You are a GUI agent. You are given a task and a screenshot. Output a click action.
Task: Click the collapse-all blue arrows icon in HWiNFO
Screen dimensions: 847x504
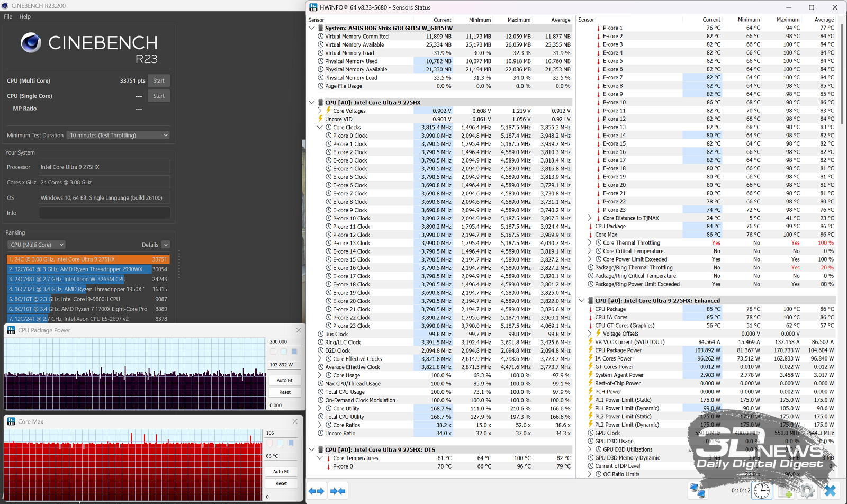[337, 491]
